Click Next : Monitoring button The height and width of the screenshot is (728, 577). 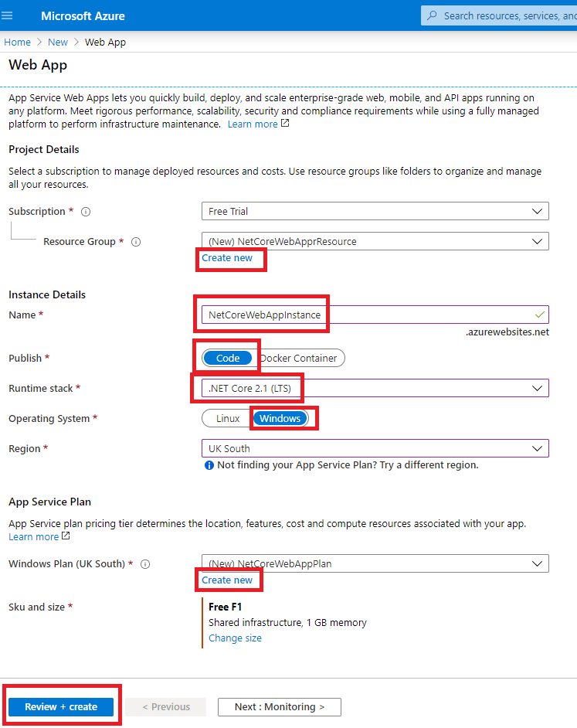coord(279,707)
